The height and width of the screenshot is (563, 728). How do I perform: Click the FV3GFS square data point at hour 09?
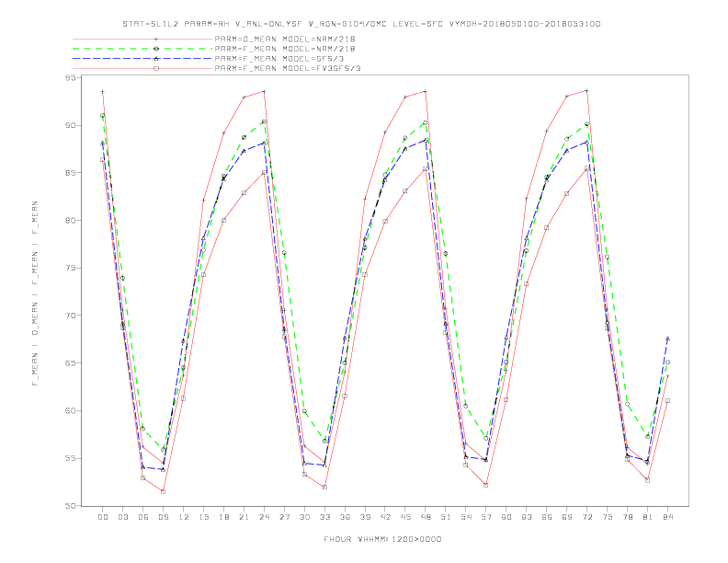point(163,491)
